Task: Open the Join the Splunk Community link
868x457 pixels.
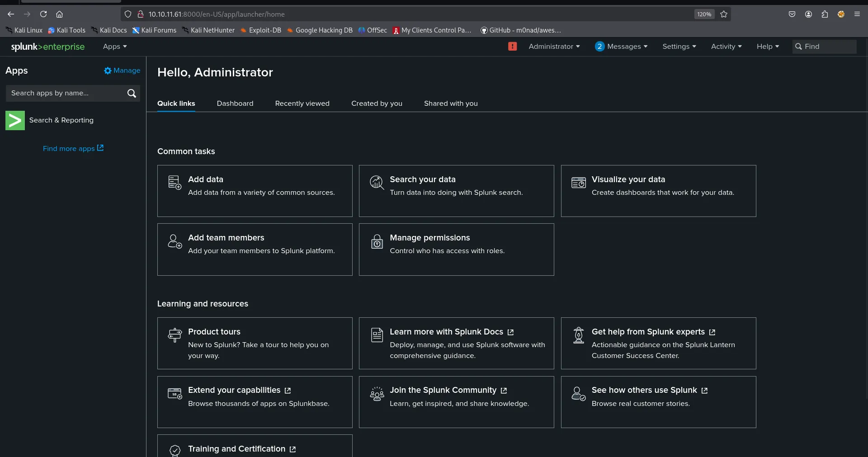Action: (x=448, y=390)
